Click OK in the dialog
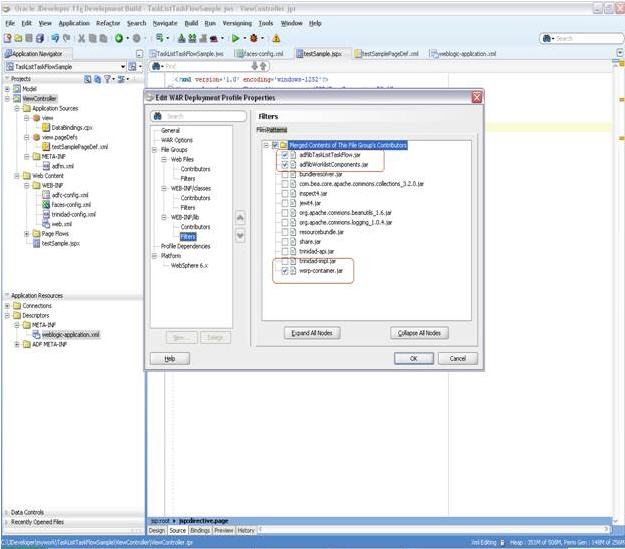The image size is (625, 549). tap(414, 358)
